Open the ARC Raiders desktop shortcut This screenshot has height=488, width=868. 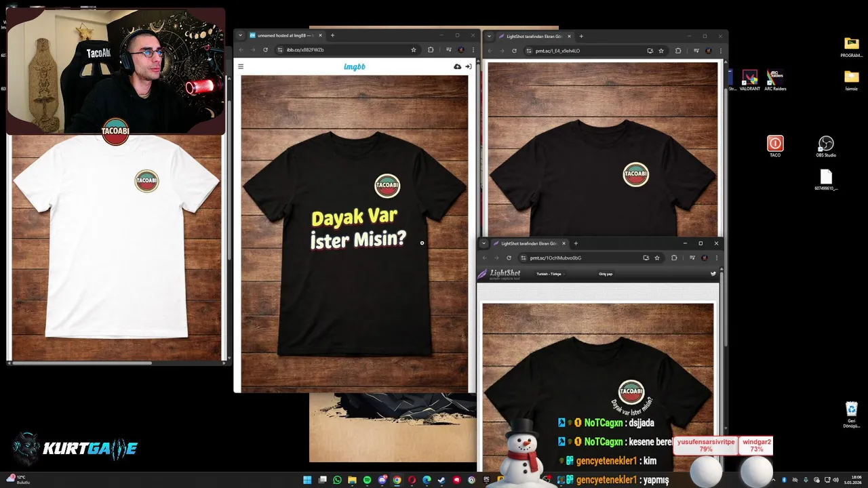(x=775, y=80)
